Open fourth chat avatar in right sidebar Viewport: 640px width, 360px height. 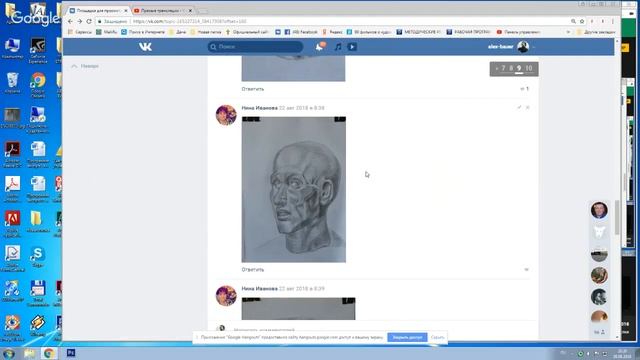pyautogui.click(x=599, y=276)
